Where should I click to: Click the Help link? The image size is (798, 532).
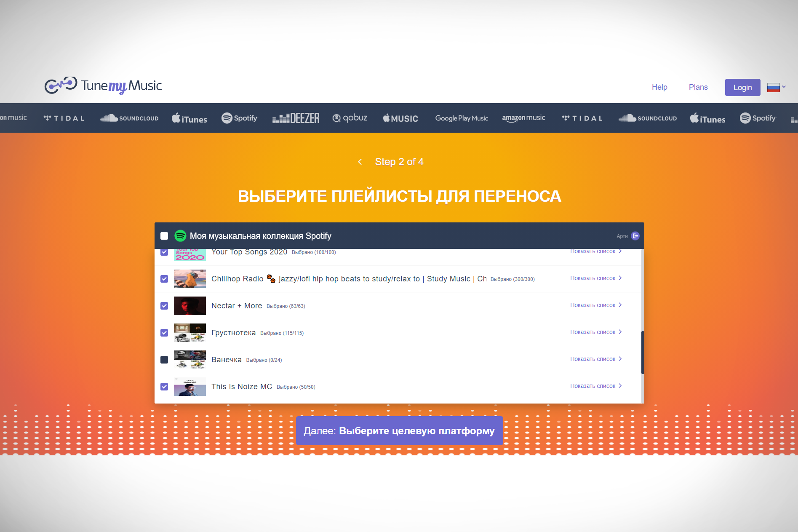[659, 87]
